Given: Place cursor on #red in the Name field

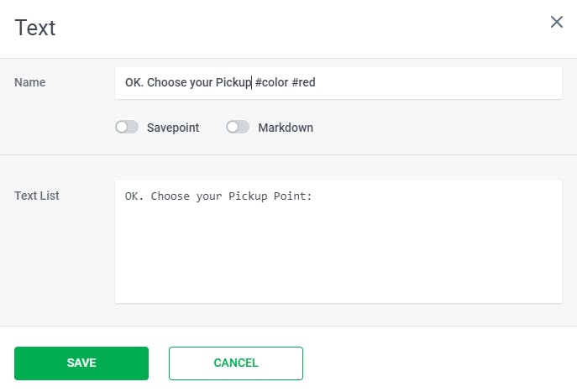Looking at the screenshot, I should [304, 83].
